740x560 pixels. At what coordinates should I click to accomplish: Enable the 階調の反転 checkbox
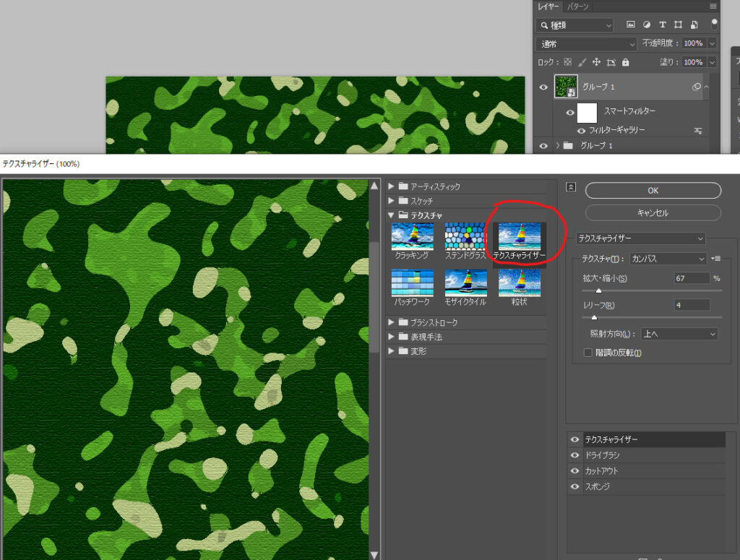pos(588,353)
